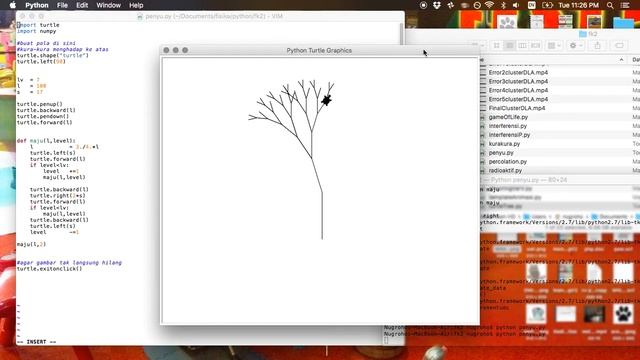Click the fk2 folder title in Finder

tap(589, 34)
